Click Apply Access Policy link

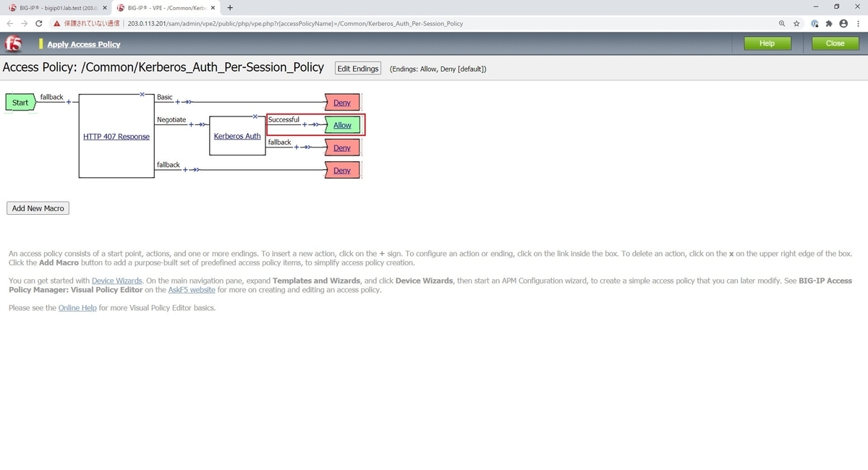tap(84, 44)
